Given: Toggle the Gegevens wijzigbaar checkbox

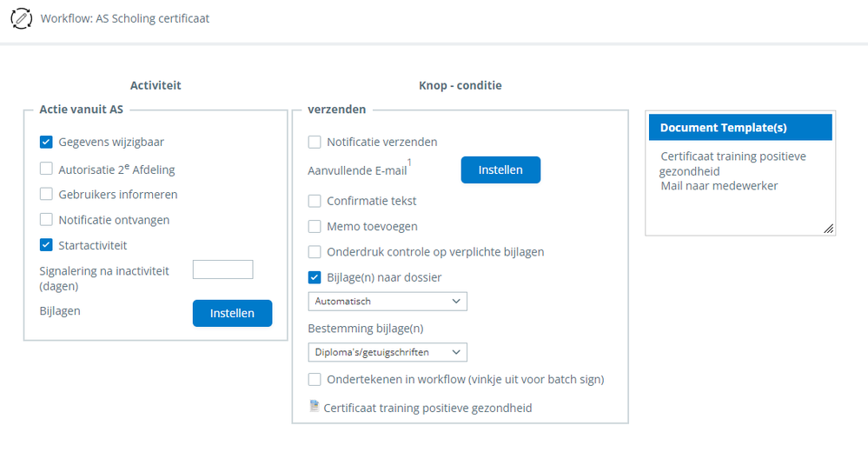Looking at the screenshot, I should tap(47, 143).
